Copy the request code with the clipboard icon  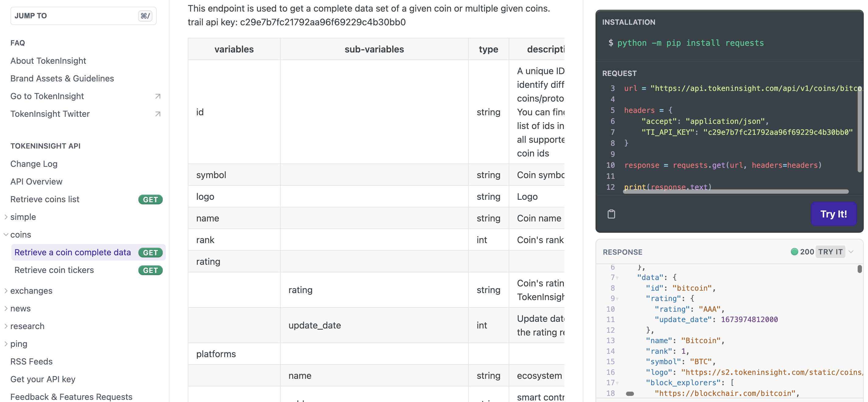[x=611, y=214]
